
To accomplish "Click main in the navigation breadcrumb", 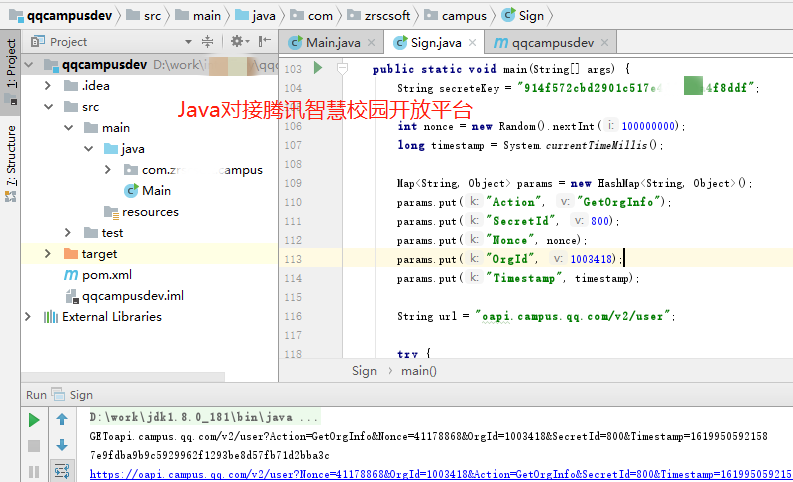I will pyautogui.click(x=198, y=16).
